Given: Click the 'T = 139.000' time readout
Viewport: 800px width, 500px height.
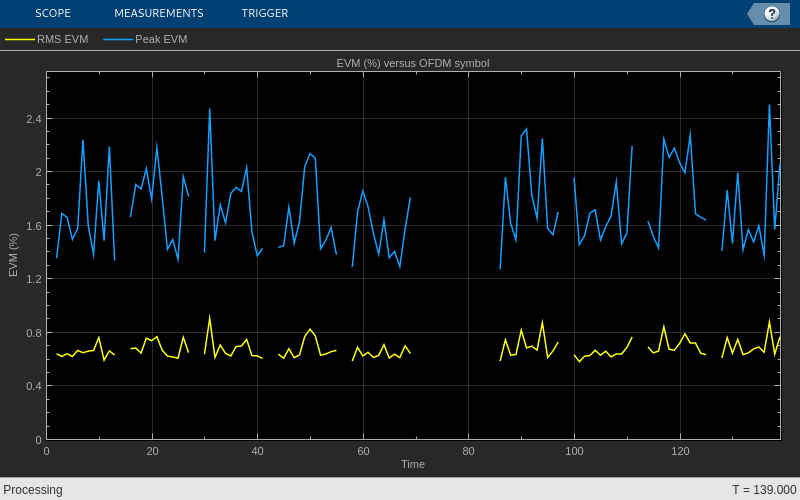Looking at the screenshot, I should point(764,490).
